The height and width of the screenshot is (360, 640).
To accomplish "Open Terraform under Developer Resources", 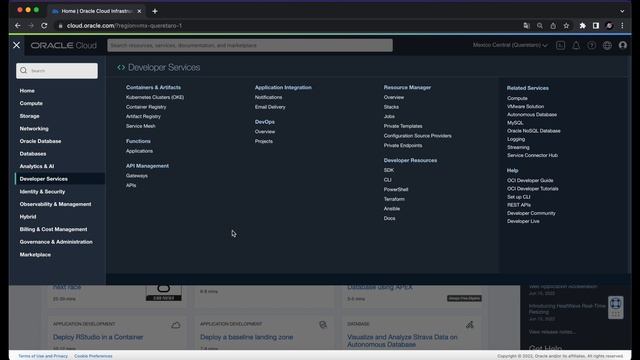I will (x=394, y=199).
